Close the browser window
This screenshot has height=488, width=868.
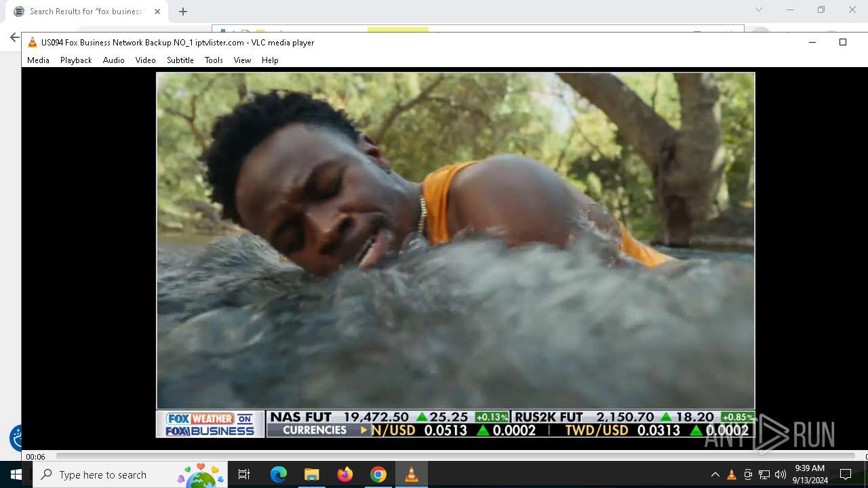(x=852, y=9)
